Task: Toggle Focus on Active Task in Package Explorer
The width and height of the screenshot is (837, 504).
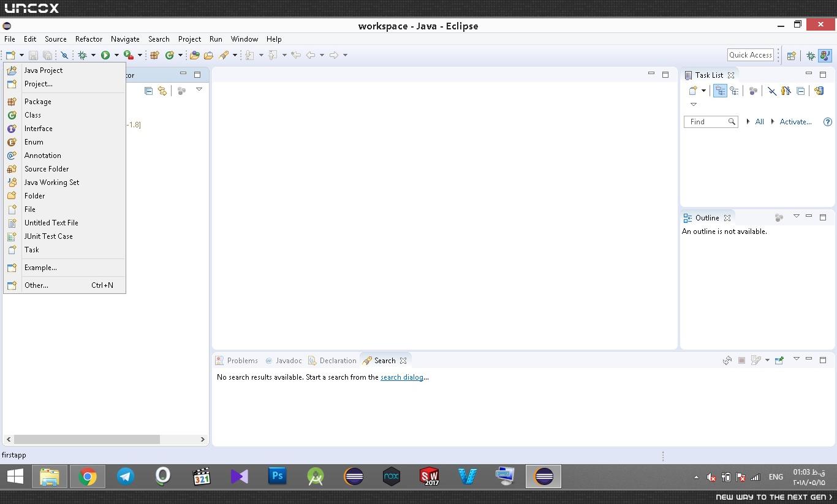Action: [x=181, y=91]
